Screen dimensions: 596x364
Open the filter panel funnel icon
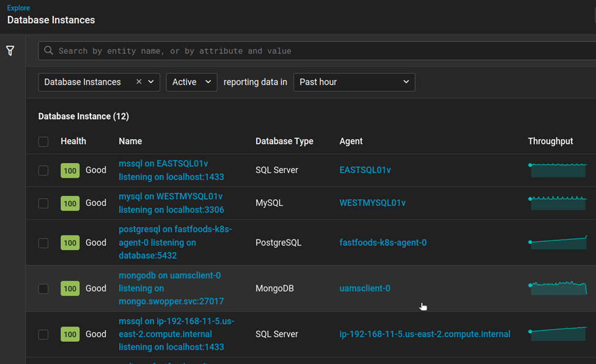[10, 51]
